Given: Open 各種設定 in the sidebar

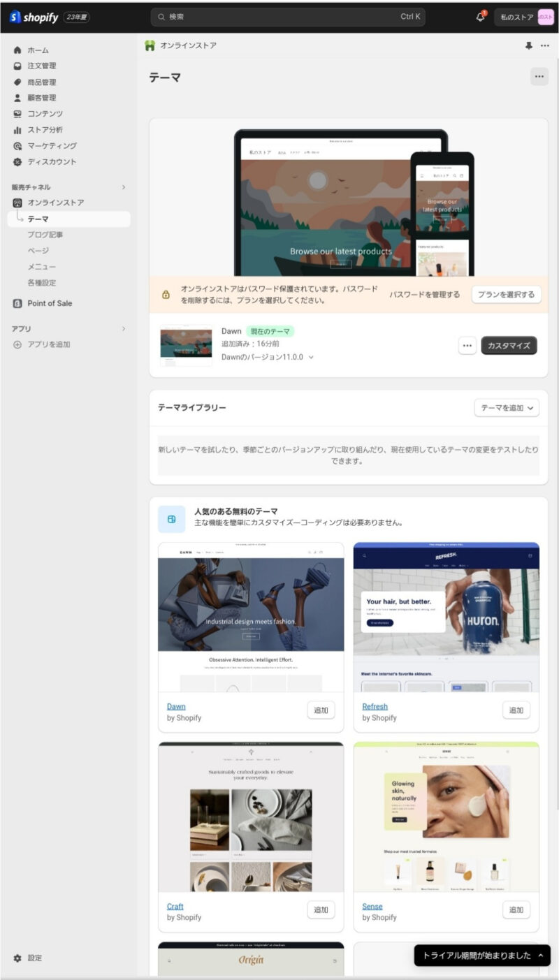Looking at the screenshot, I should [42, 283].
